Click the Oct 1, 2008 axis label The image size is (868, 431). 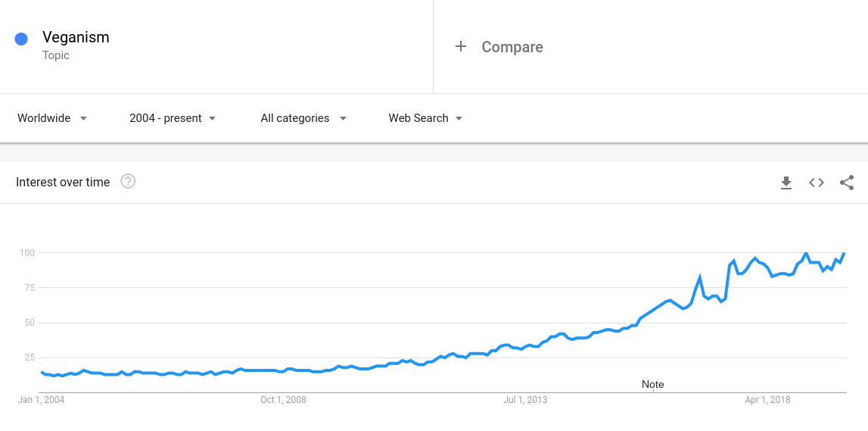coord(284,400)
